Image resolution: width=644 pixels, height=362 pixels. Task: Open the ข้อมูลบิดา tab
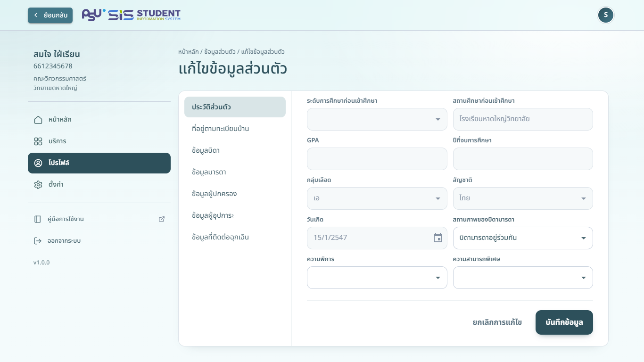point(235,150)
